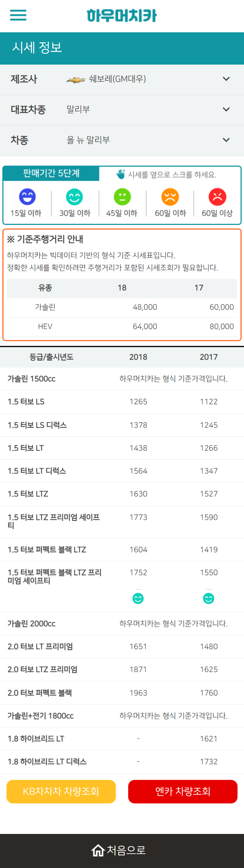Click the 엔카 차량조회 button
This screenshot has height=868, width=244.
click(x=183, y=791)
